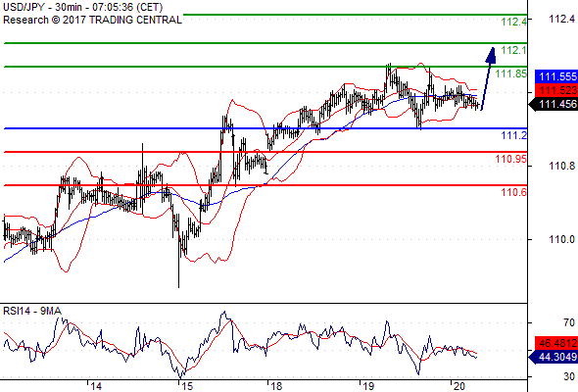Viewport: 578px width, 392px height.
Task: Click the blue 111.555 price label
Action: [556, 76]
